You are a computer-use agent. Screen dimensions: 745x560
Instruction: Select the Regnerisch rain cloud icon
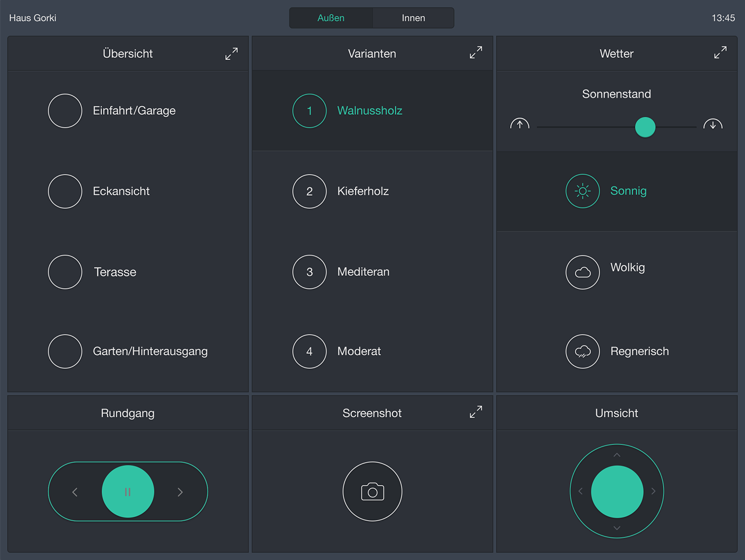point(582,351)
